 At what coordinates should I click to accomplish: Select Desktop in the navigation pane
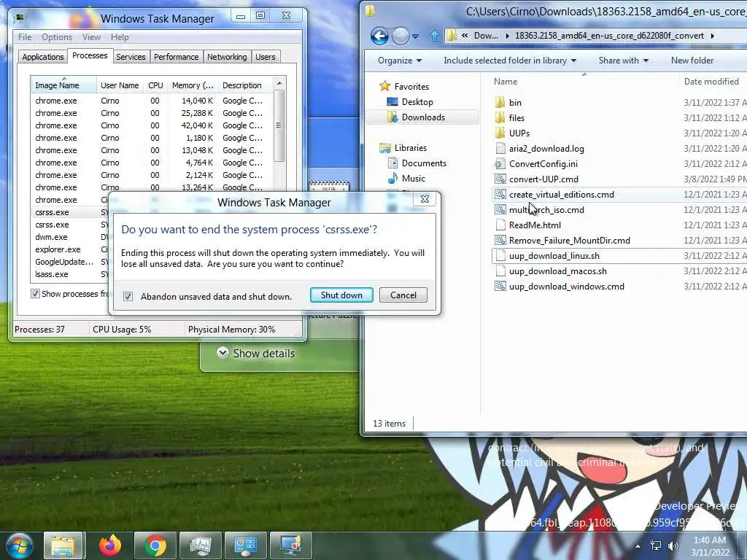pyautogui.click(x=417, y=102)
